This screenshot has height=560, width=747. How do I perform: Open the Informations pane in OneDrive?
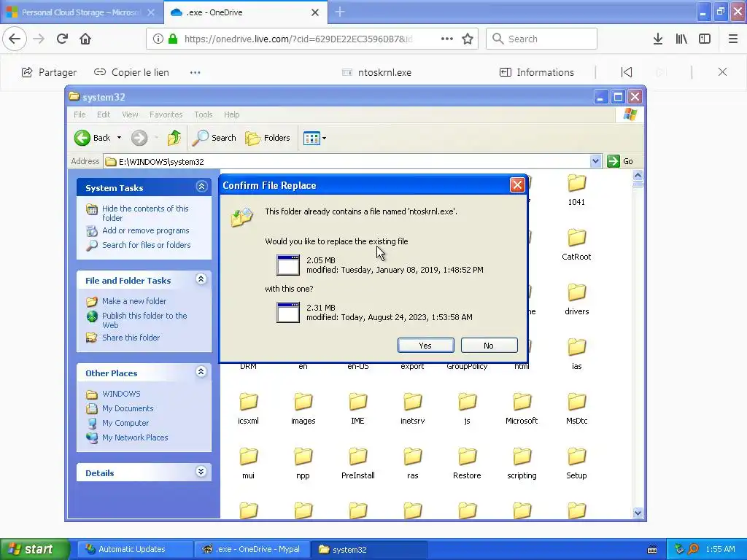point(537,72)
